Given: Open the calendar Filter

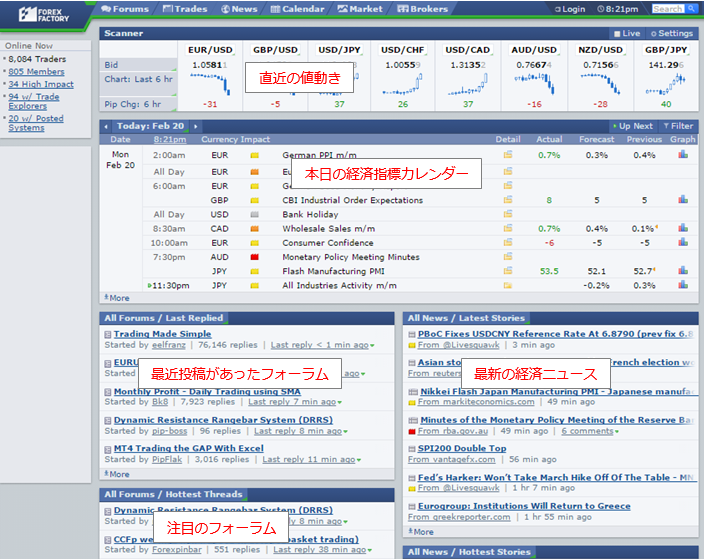Looking at the screenshot, I should click(678, 126).
